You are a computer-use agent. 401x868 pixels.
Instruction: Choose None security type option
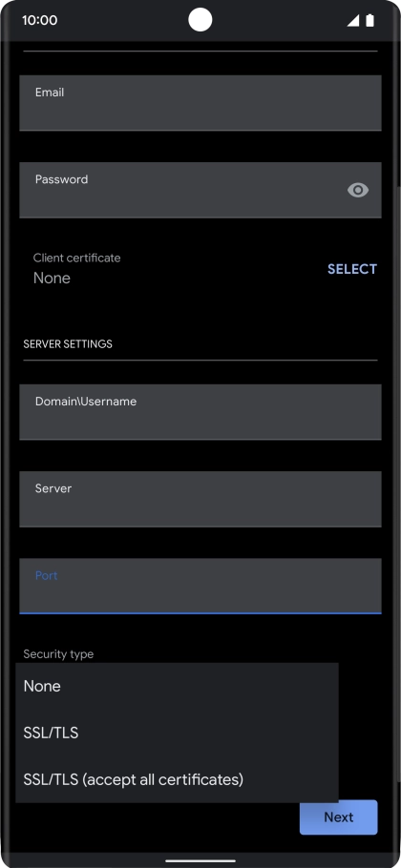coord(177,687)
